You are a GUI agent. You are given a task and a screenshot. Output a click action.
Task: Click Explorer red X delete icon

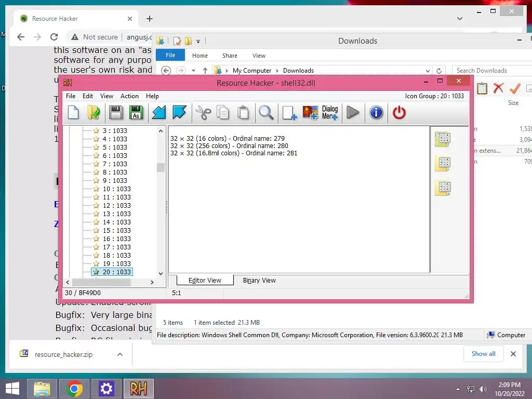498,88
